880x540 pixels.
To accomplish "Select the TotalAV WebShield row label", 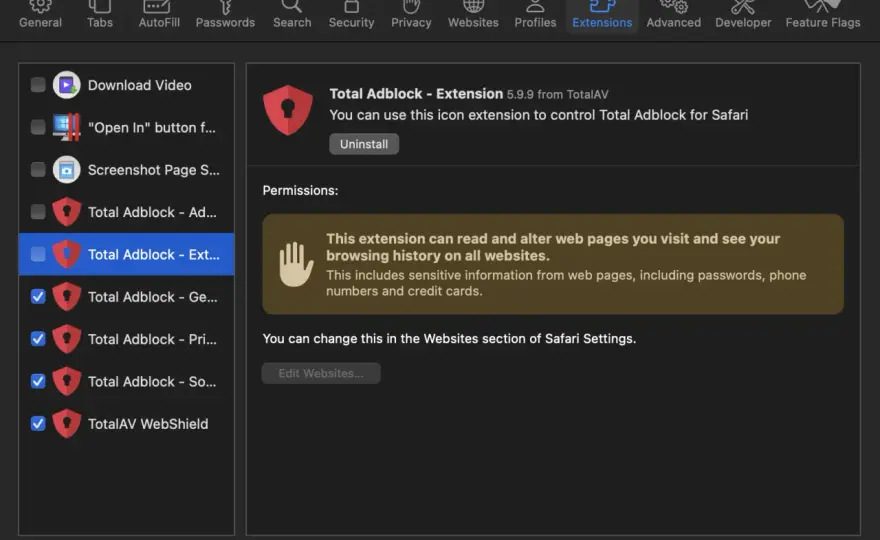I will pos(148,424).
